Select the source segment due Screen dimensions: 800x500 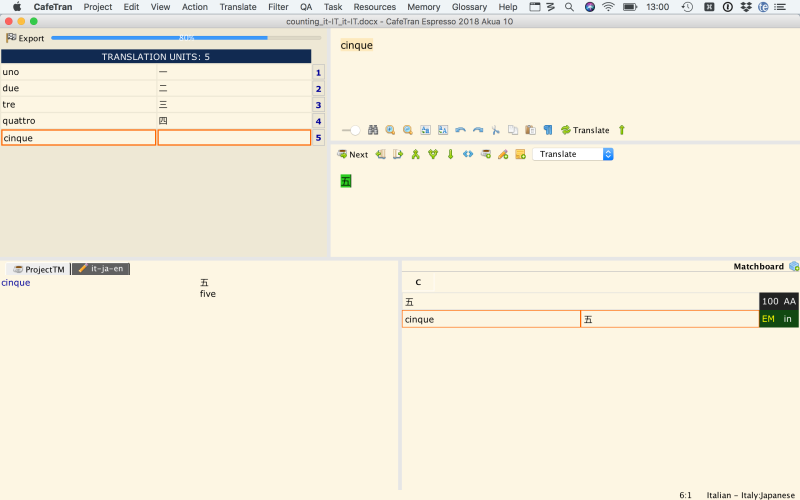79,88
